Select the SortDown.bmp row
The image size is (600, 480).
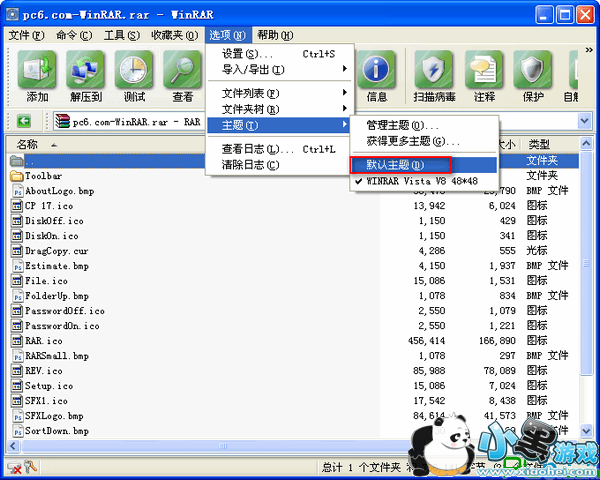[294, 431]
